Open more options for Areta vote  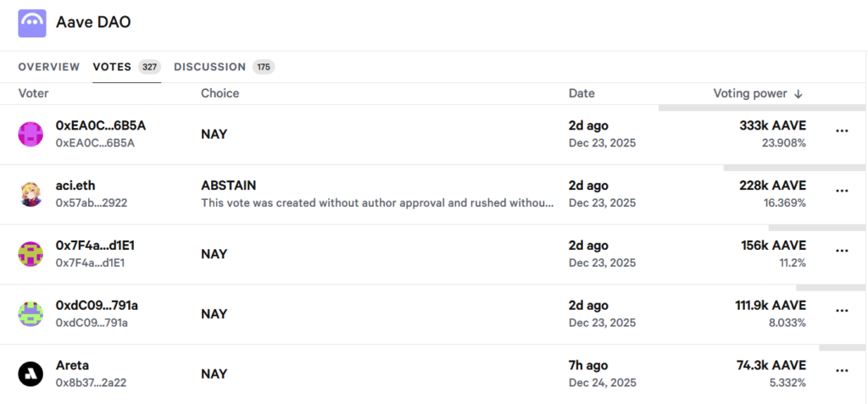(x=842, y=371)
